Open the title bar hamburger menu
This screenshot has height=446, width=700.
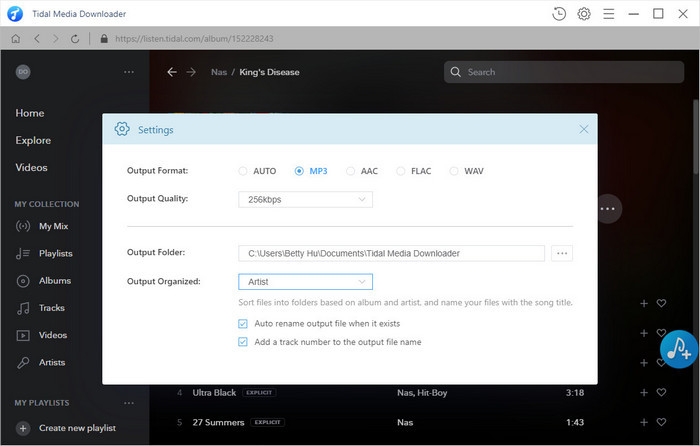coord(609,14)
